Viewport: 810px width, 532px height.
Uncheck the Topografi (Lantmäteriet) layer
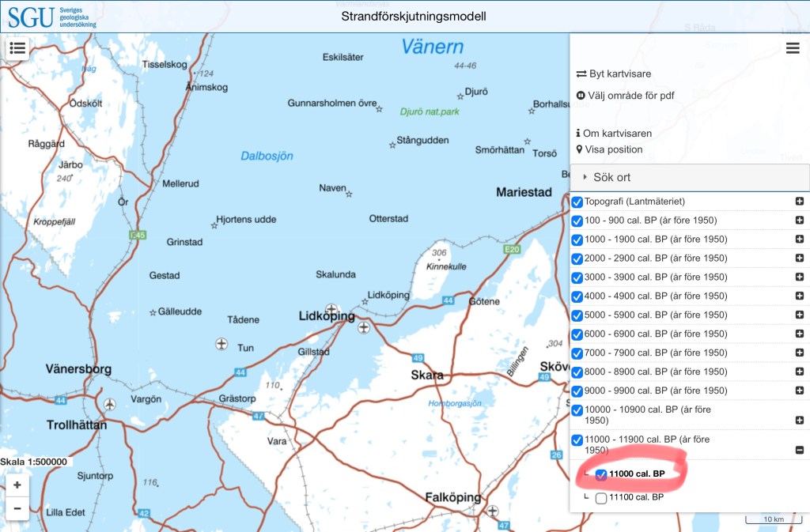click(577, 202)
